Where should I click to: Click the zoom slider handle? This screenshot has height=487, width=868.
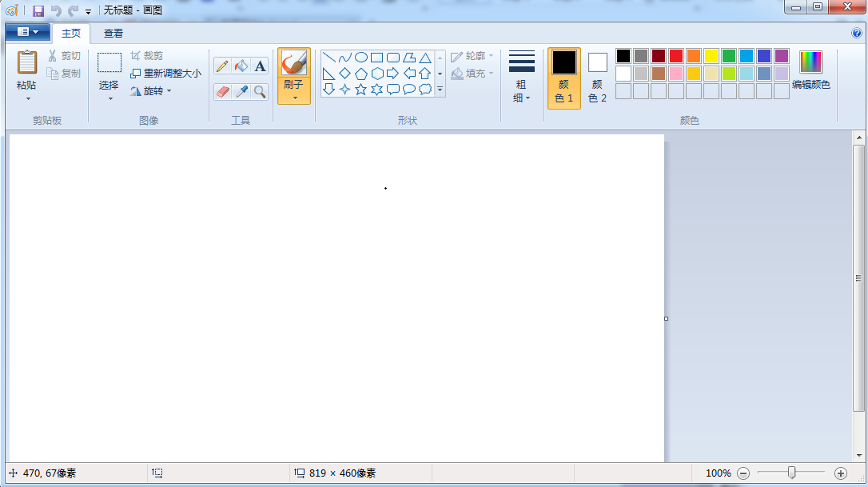coord(791,473)
